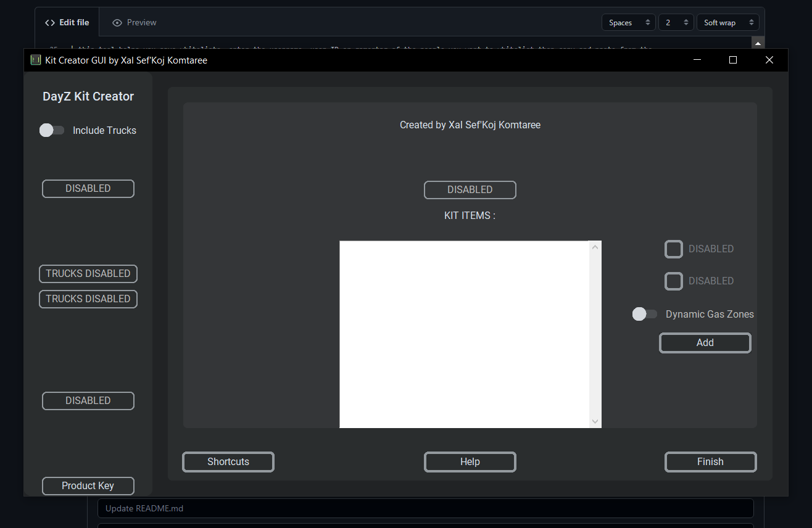The image size is (812, 528).
Task: Open the indent size dropdown showing 2
Action: 676,22
